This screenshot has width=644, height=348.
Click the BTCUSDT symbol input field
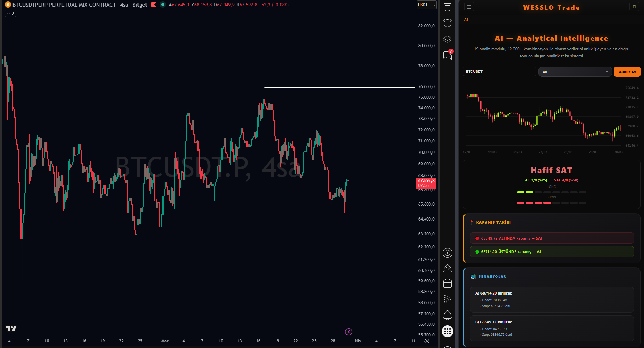tap(499, 71)
